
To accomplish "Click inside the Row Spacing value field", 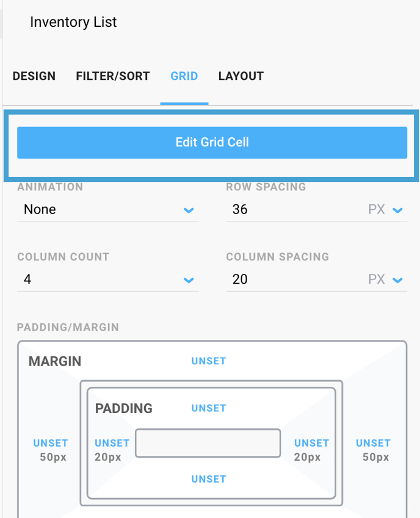I will (x=275, y=210).
